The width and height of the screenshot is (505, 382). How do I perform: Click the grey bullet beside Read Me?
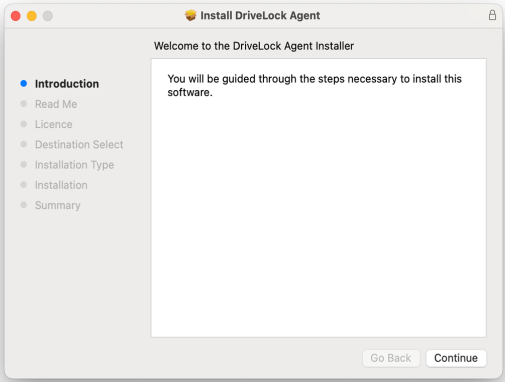[24, 104]
